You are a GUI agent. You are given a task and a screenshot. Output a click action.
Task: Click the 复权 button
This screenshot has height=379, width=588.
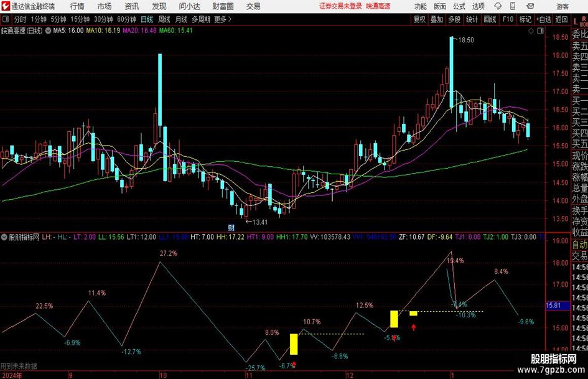pos(419,19)
